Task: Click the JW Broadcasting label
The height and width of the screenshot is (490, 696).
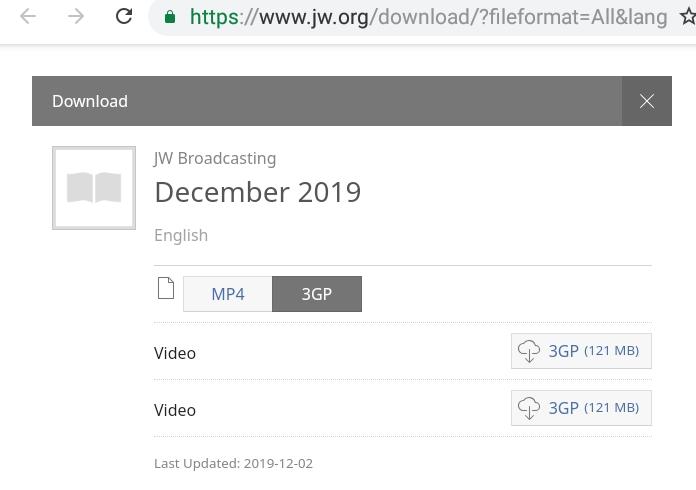Action: pos(215,158)
